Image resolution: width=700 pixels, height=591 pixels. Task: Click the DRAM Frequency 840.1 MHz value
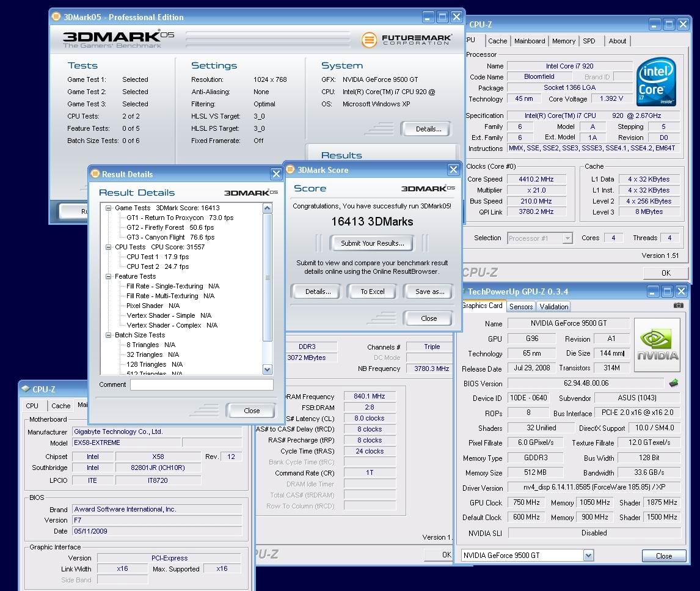point(369,396)
